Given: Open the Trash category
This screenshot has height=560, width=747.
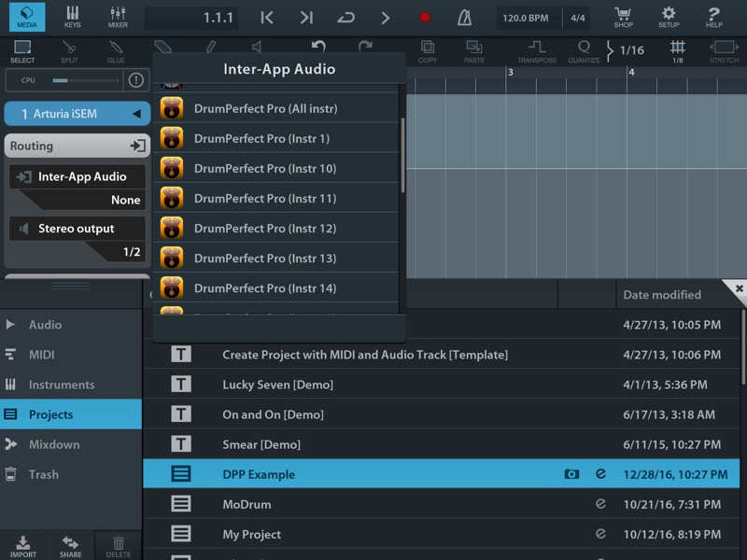Looking at the screenshot, I should click(71, 475).
